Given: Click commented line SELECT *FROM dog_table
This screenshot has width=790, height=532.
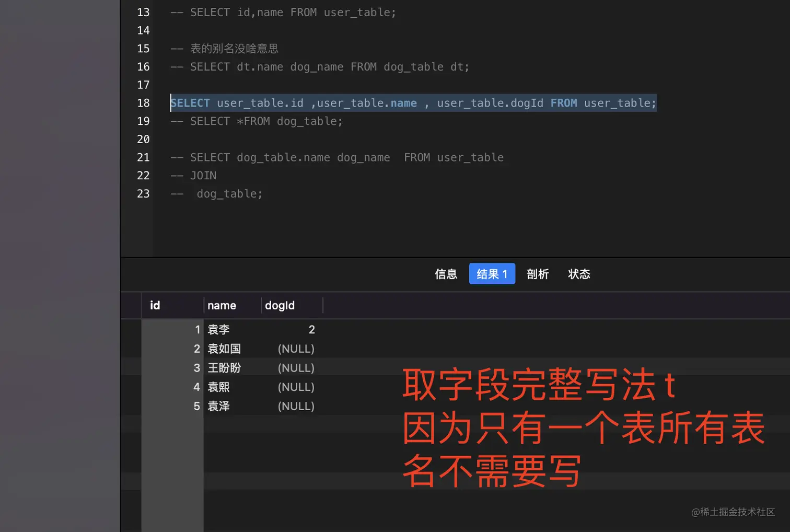Looking at the screenshot, I should tap(257, 121).
